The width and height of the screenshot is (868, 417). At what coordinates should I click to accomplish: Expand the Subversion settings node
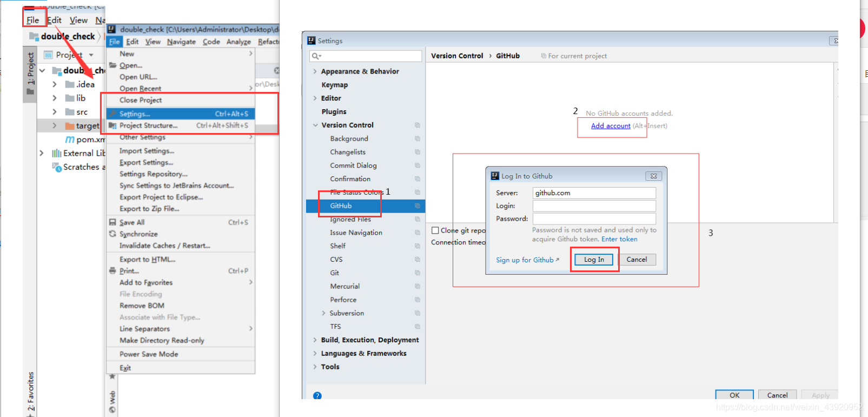pyautogui.click(x=323, y=313)
